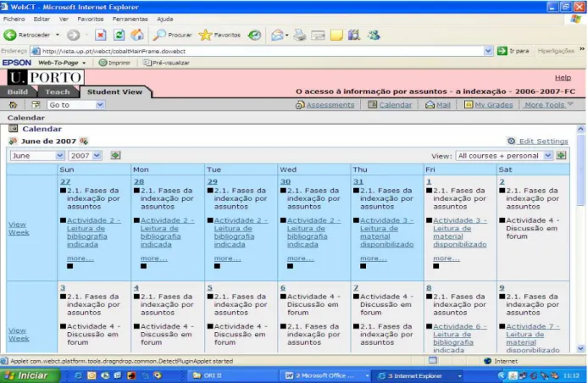This screenshot has height=383, width=588.
Task: Switch to ORI II taskbar window
Action: point(232,375)
